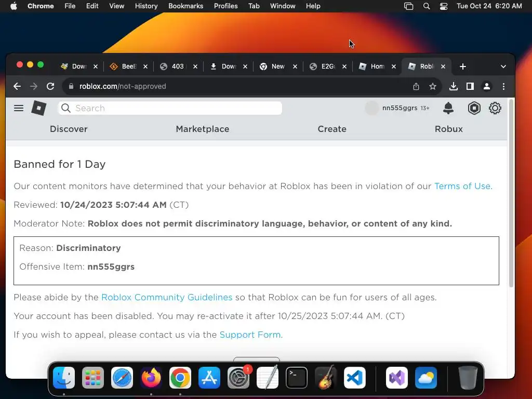Screen dimensions: 532x399
Task: Open the Support Form link
Action: click(x=251, y=335)
